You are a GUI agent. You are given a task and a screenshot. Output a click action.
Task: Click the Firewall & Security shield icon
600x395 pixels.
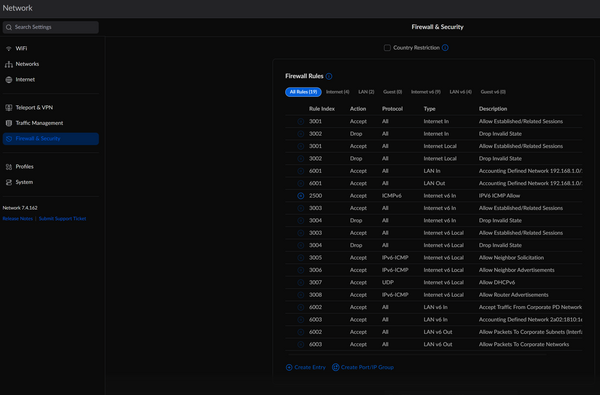8,139
